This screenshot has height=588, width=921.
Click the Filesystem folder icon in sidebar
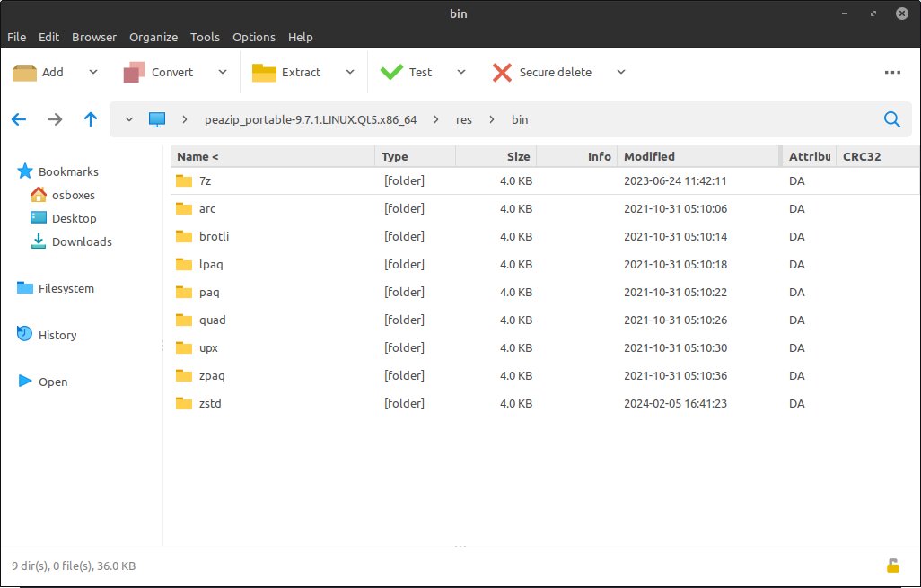point(24,287)
